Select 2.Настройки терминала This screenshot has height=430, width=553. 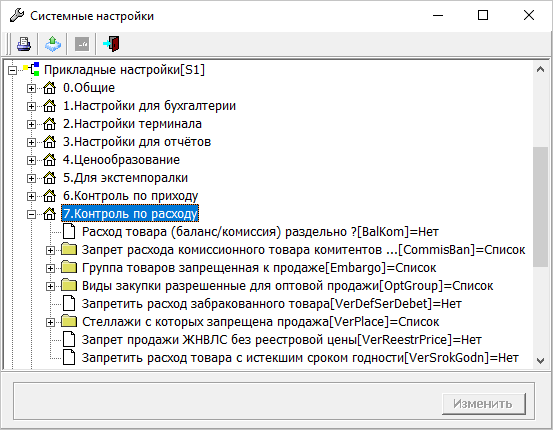[132, 123]
